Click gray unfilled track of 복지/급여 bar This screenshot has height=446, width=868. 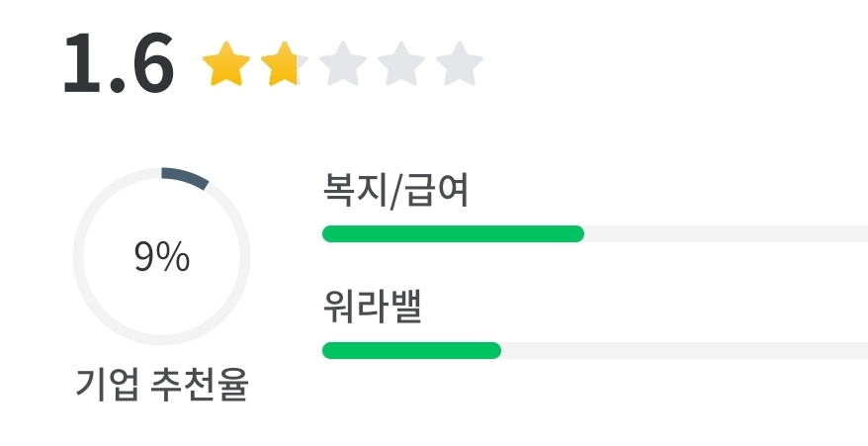point(725,234)
